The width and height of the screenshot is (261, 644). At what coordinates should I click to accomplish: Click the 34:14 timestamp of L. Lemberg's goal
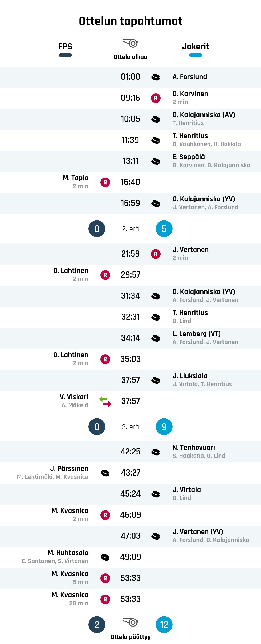click(x=130, y=338)
